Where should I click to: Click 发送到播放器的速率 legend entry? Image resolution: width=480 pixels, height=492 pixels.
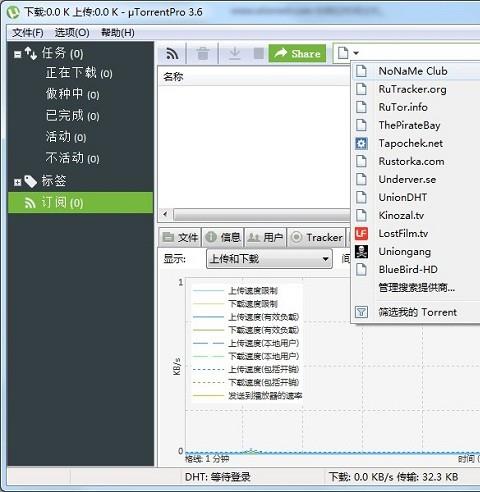tap(265, 396)
